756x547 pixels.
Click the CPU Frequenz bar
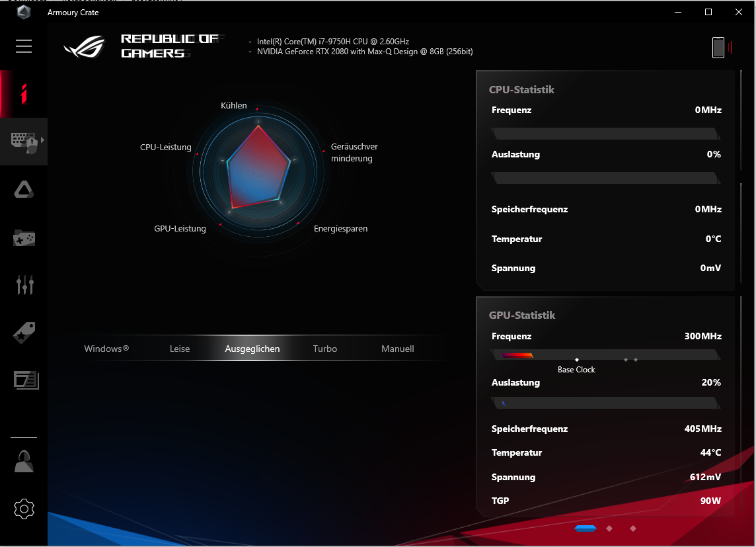point(605,134)
